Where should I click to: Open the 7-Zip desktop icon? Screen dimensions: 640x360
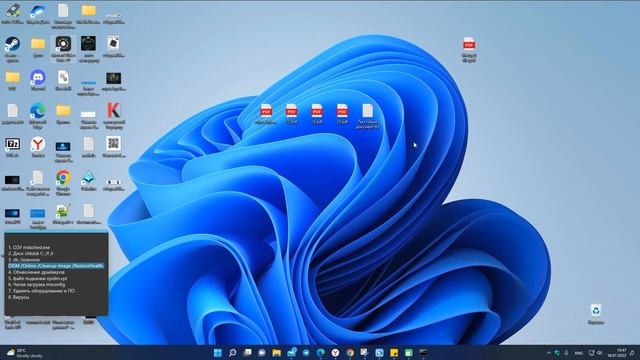[13, 144]
